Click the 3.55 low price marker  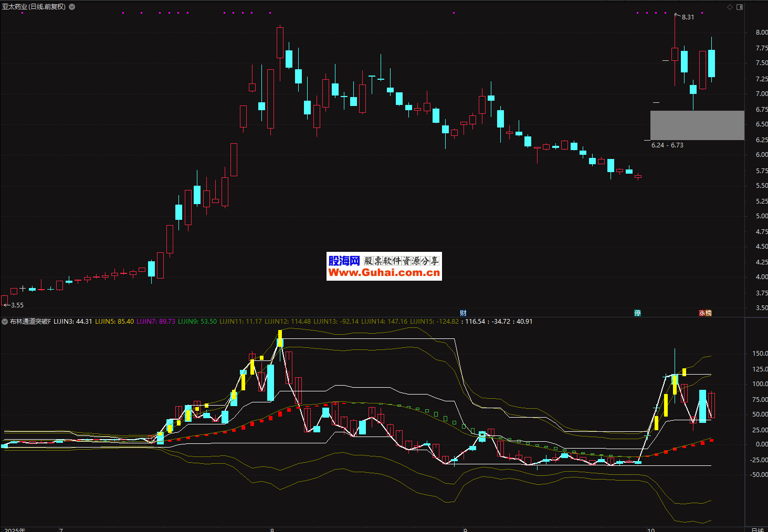[17, 305]
